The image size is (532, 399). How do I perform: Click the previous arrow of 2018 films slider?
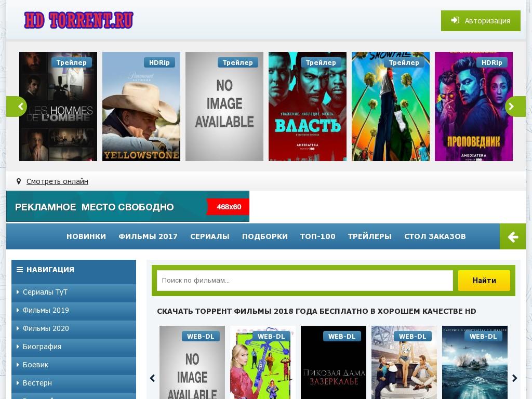[x=152, y=378]
